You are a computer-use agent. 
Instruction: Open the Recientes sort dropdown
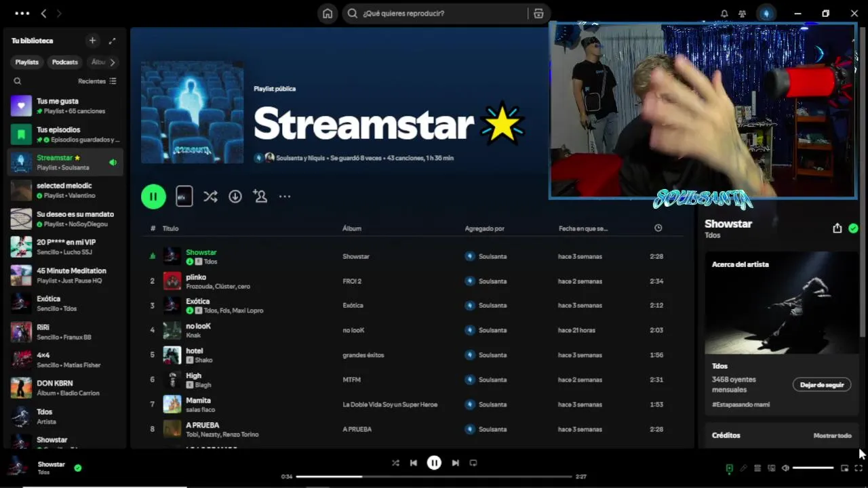pyautogui.click(x=97, y=81)
